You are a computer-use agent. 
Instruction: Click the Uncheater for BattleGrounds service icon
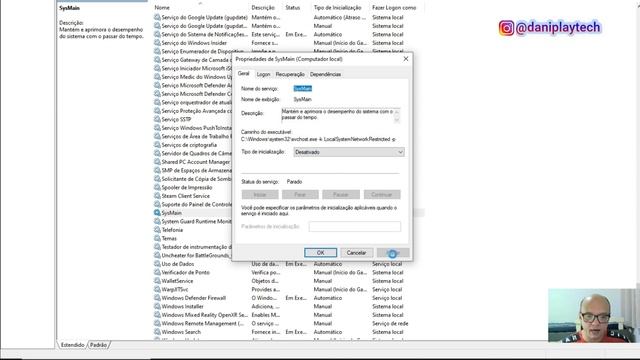point(157,255)
